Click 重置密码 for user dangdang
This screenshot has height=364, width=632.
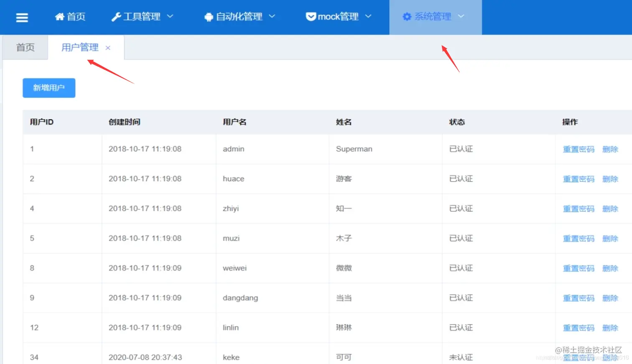coord(578,298)
